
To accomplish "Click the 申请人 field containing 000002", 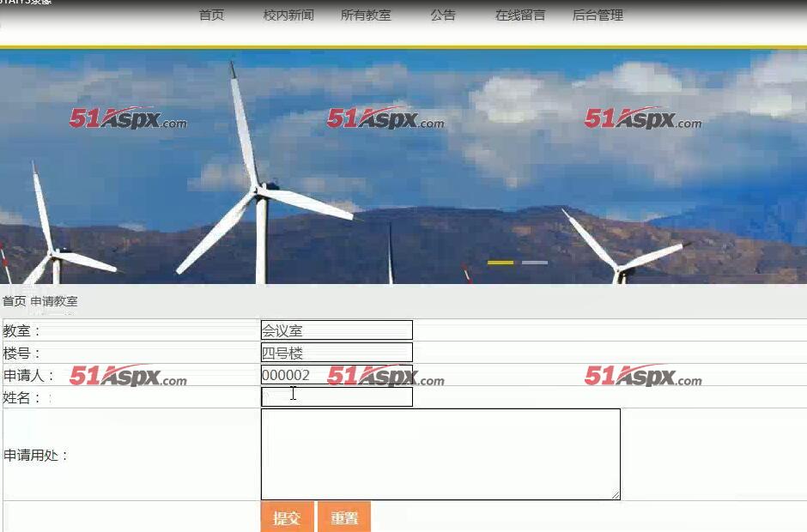I will [337, 375].
